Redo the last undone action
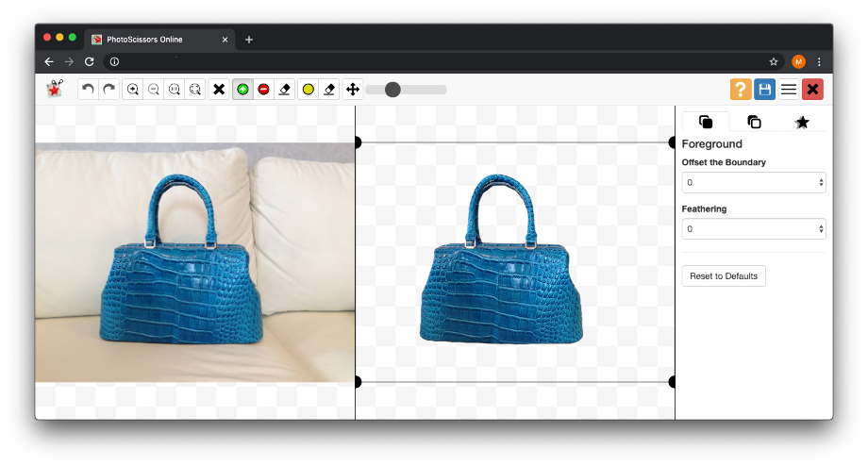 tap(109, 89)
